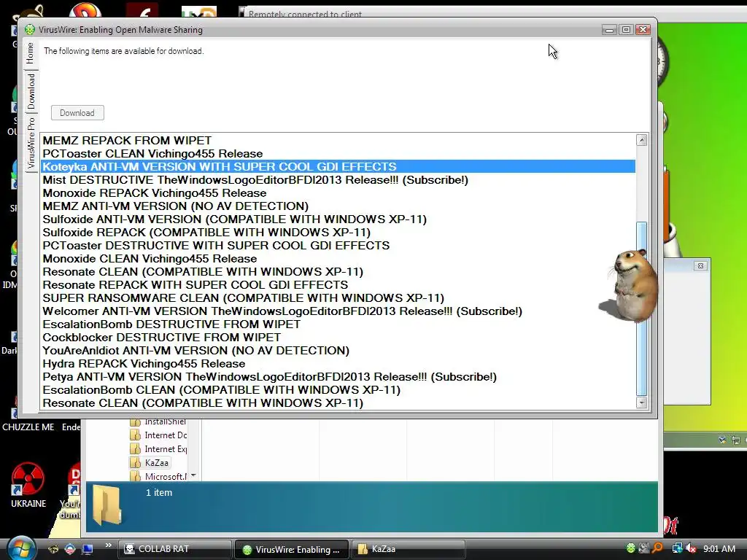Click the gray picture tray icon
The height and width of the screenshot is (560, 747).
click(x=644, y=548)
